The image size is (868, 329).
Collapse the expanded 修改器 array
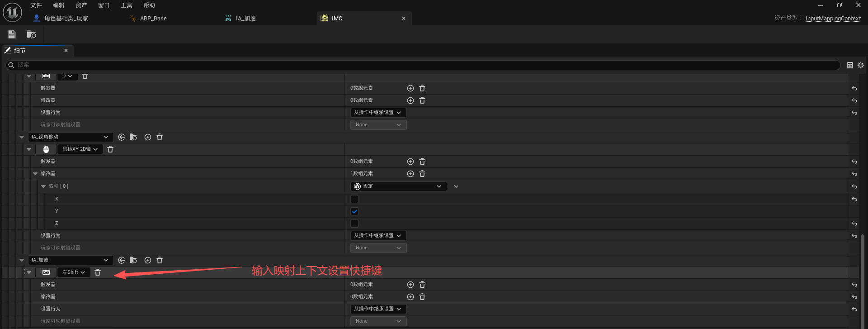pyautogui.click(x=35, y=174)
